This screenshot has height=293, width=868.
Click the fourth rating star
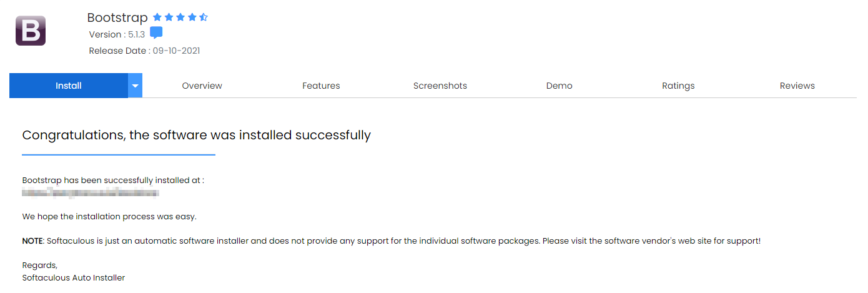(192, 17)
